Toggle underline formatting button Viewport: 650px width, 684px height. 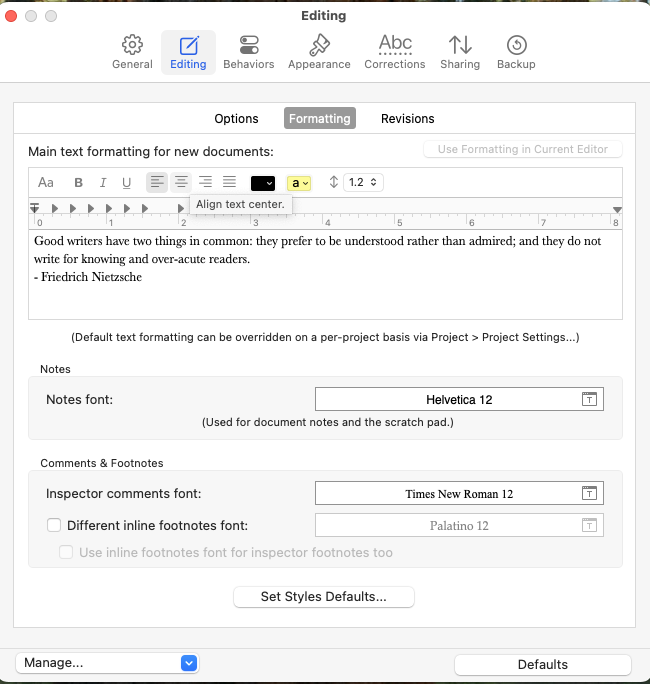tap(127, 182)
